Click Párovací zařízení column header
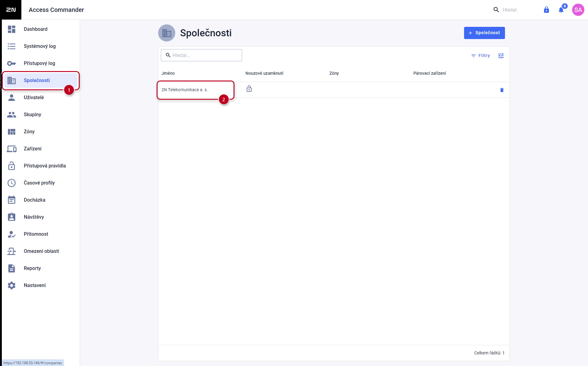 tap(430, 73)
